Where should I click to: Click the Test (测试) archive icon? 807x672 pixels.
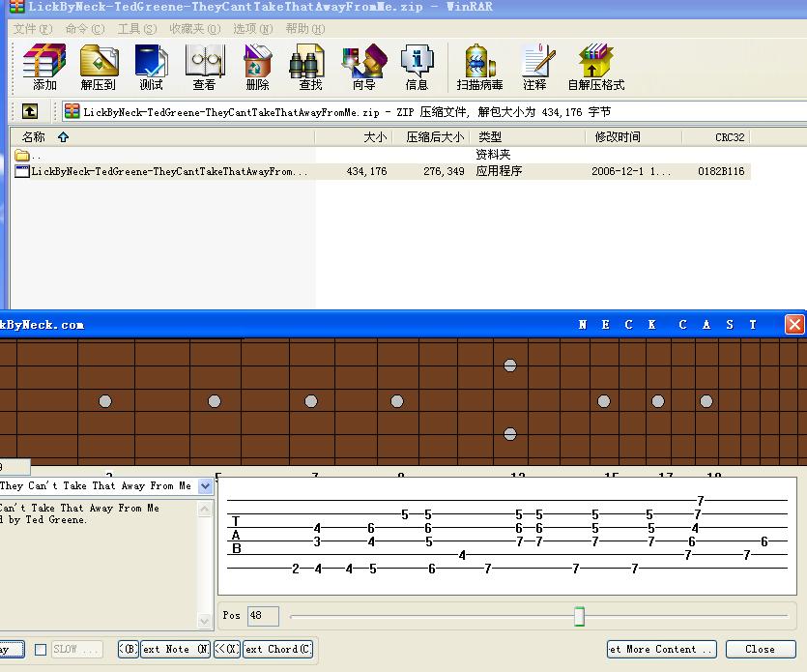pyautogui.click(x=152, y=68)
